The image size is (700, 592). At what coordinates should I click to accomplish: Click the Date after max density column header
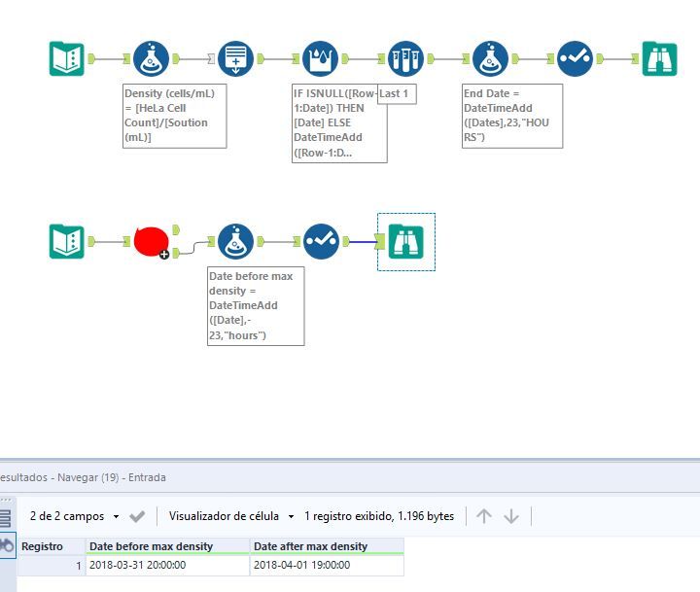coord(327,546)
